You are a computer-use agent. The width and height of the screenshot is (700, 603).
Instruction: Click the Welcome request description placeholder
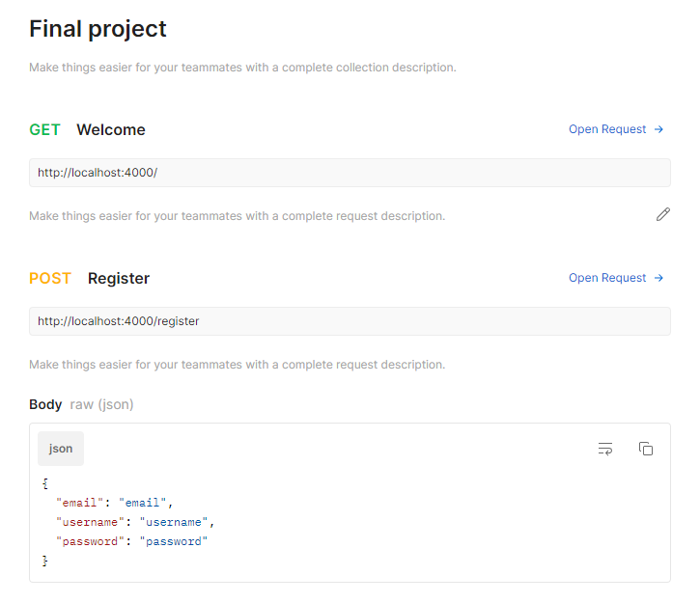(237, 216)
